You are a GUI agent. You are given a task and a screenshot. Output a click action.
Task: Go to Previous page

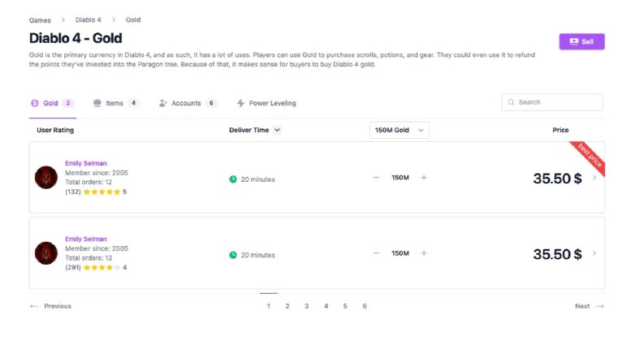point(50,306)
